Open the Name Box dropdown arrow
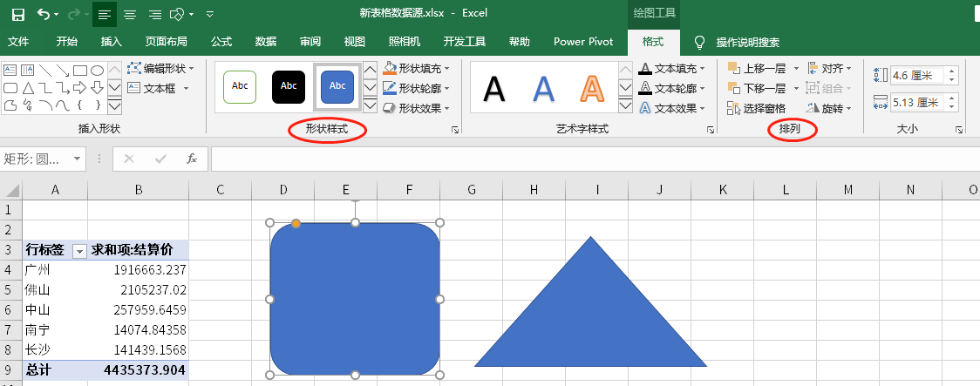Image resolution: width=980 pixels, height=386 pixels. tap(78, 159)
